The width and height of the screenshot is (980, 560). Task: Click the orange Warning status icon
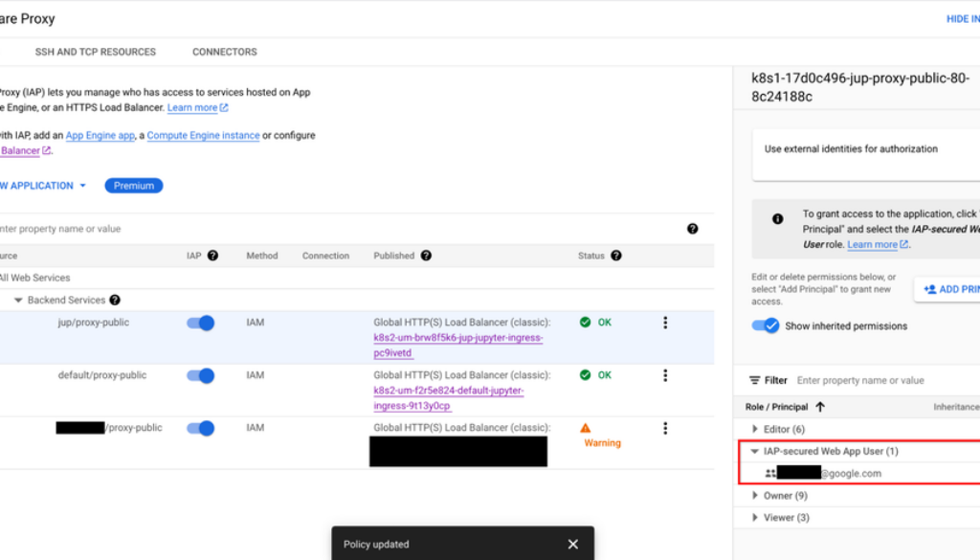tap(586, 428)
